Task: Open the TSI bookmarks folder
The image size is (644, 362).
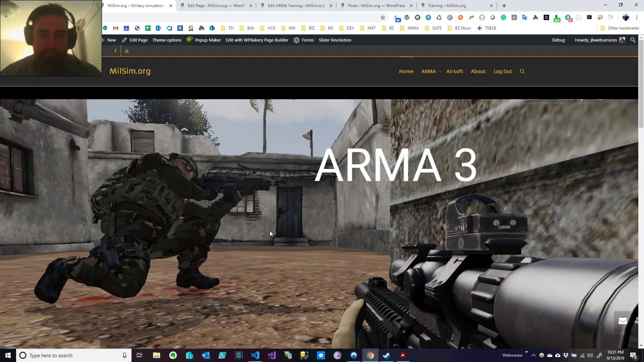Action: 227,28
